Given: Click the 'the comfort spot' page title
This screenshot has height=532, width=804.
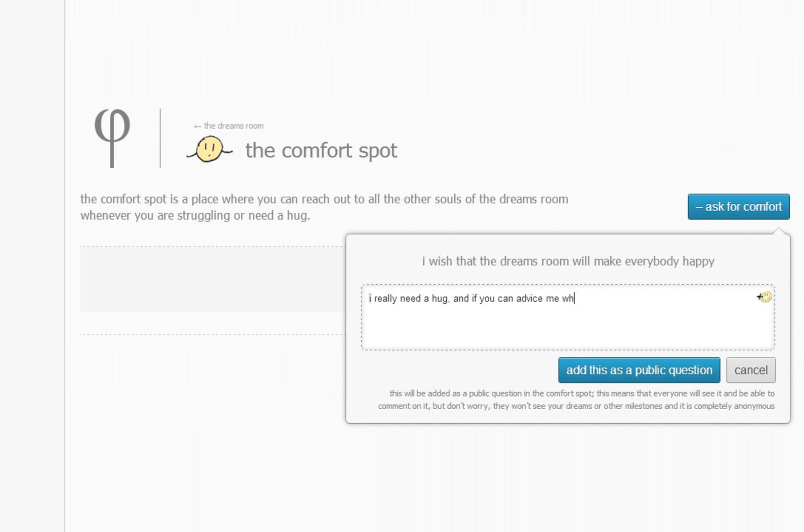Looking at the screenshot, I should tap(321, 150).
